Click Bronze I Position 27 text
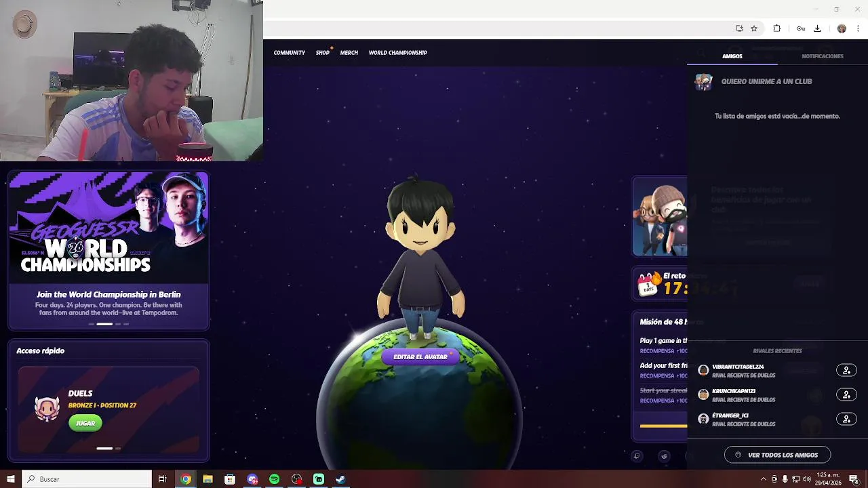The height and width of the screenshot is (488, 868). coord(102,405)
